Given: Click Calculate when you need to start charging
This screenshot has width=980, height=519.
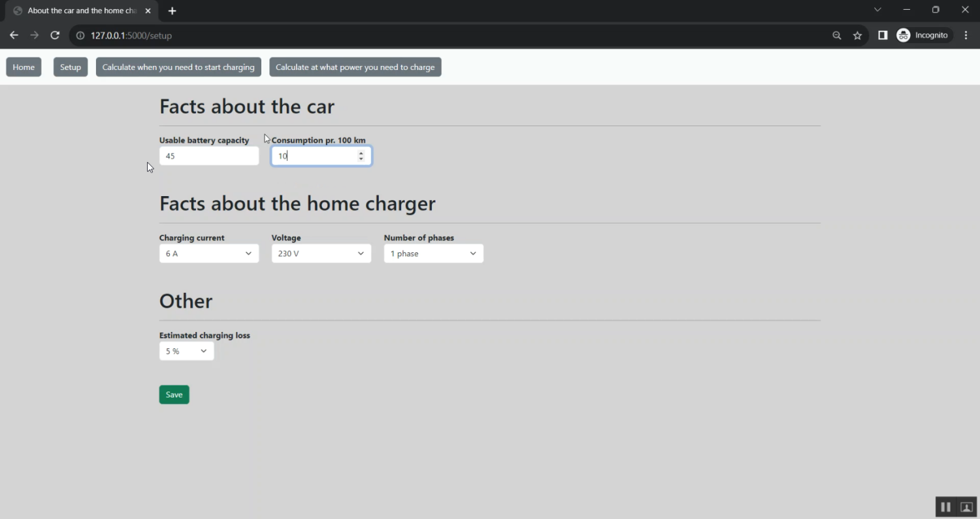Looking at the screenshot, I should click(x=178, y=67).
